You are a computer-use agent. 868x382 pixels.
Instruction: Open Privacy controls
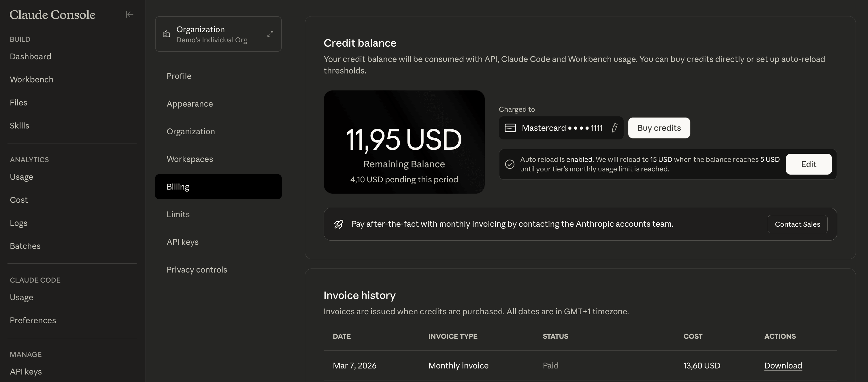(x=197, y=269)
